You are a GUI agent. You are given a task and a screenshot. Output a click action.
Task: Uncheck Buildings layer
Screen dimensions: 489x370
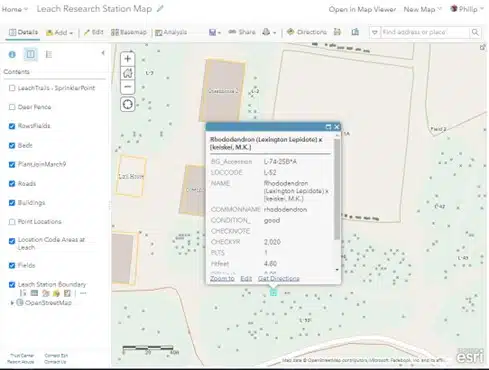coord(12,203)
